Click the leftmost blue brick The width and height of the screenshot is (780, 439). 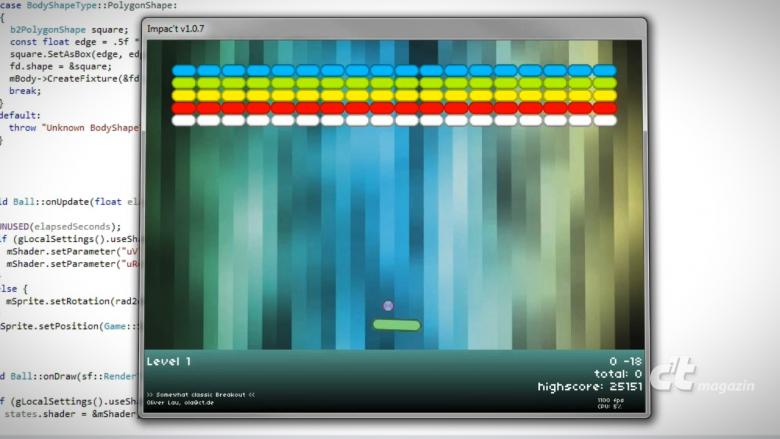click(x=184, y=71)
